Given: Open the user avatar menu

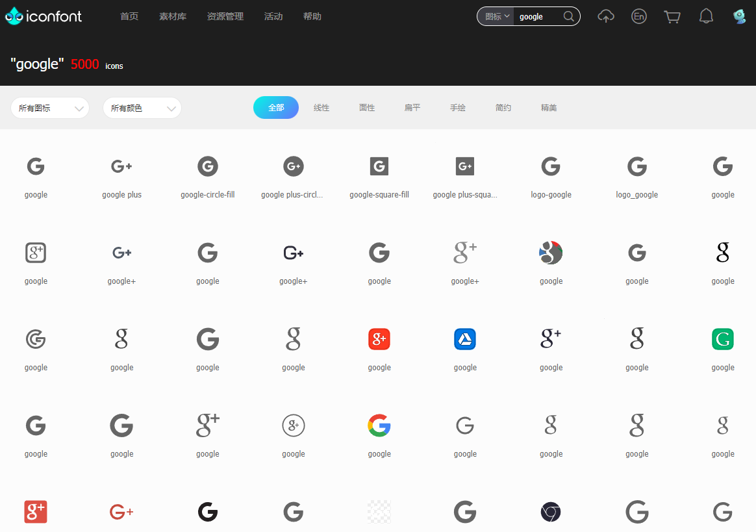Looking at the screenshot, I should tap(739, 16).
